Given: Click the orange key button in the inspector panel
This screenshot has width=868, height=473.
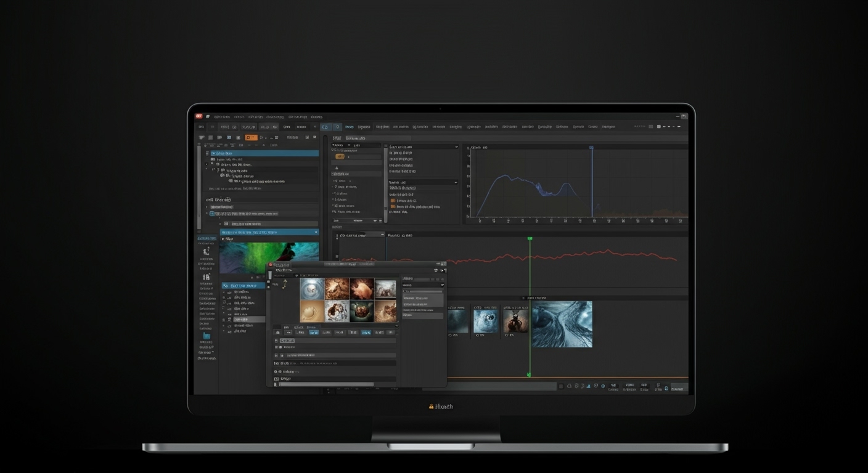Looking at the screenshot, I should click(340, 156).
